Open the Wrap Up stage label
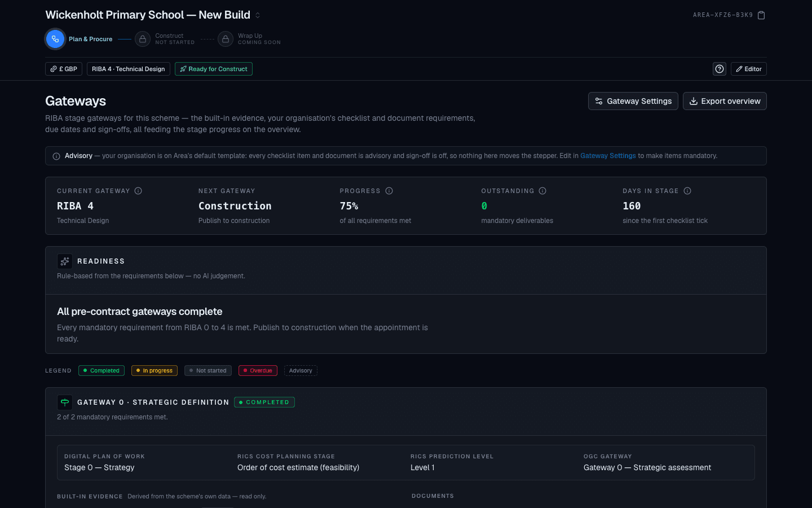The width and height of the screenshot is (812, 508). [259, 39]
